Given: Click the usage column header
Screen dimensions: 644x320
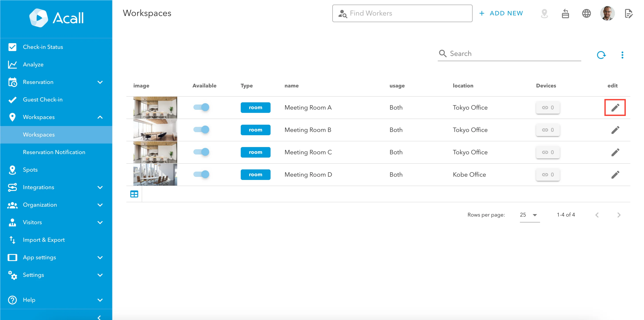Looking at the screenshot, I should pyautogui.click(x=397, y=86).
